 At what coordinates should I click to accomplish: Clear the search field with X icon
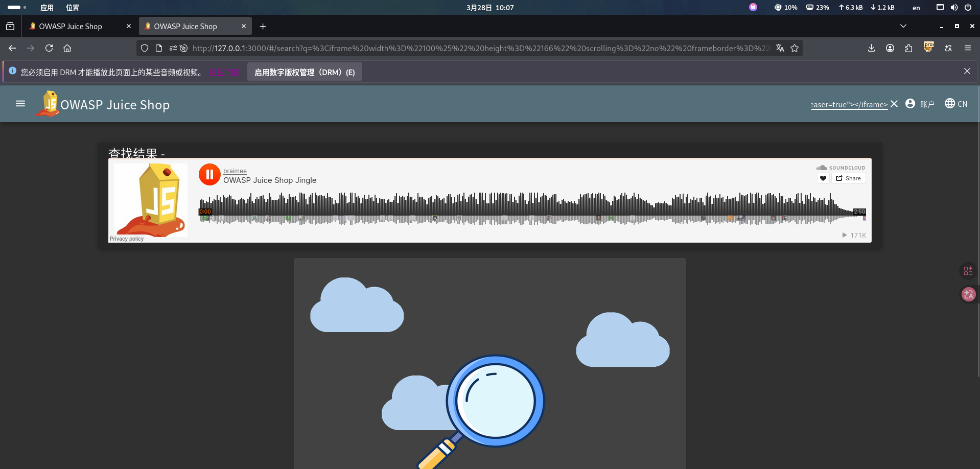pos(894,104)
